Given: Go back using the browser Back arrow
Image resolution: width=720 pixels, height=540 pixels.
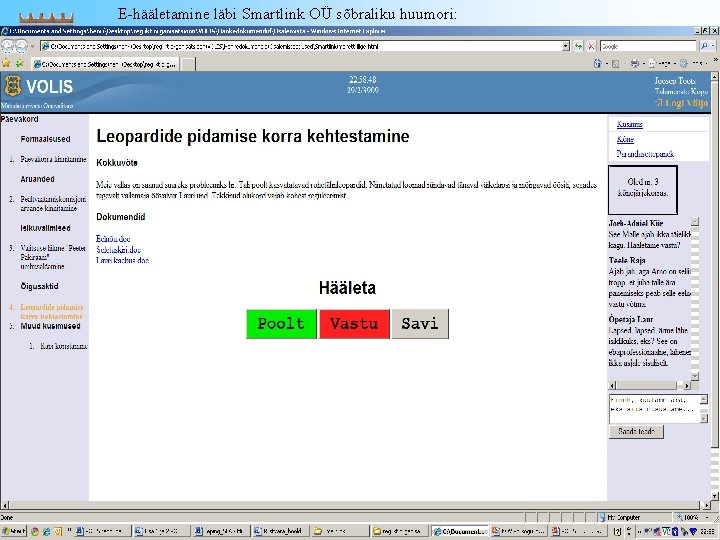Looking at the screenshot, I should coord(8,46).
